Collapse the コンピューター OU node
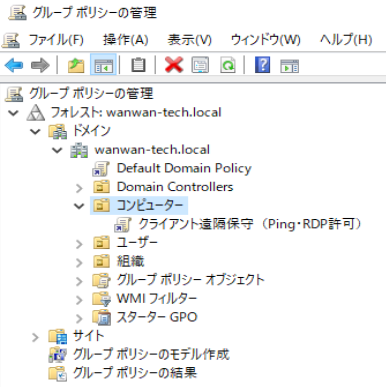Viewport: 386px width, 387px height. [79, 206]
